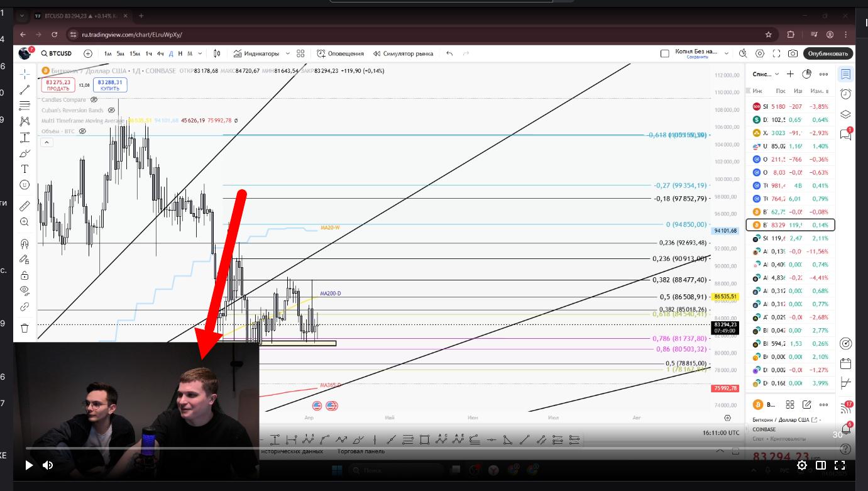The height and width of the screenshot is (491, 868).
Task: Open the Fibonacci retracement tool
Action: (x=25, y=106)
